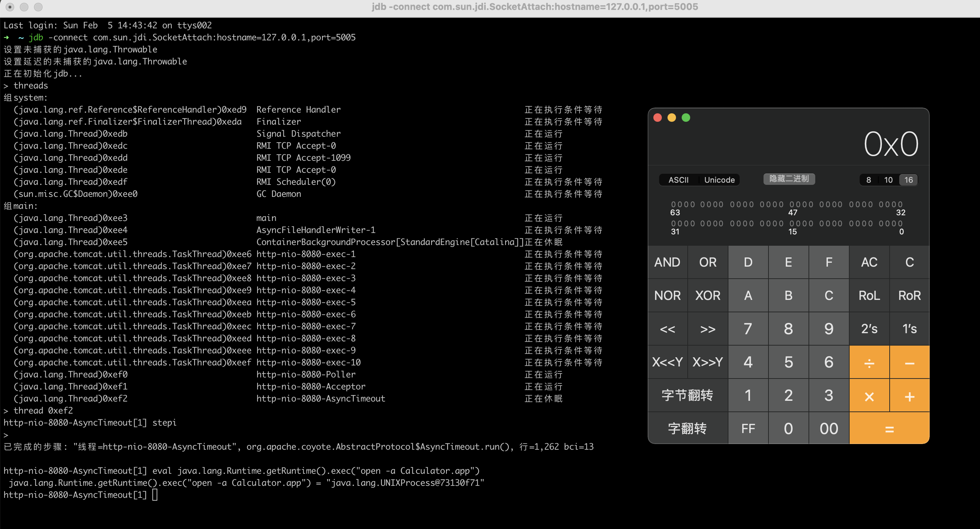Click the 字节翻转 byte flip button
Screen dimensions: 980x529
pos(687,395)
